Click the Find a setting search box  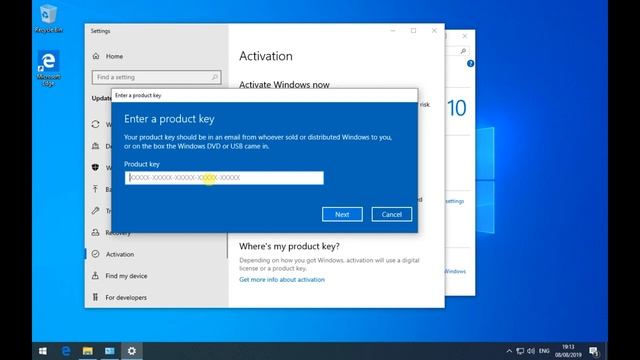[157, 77]
